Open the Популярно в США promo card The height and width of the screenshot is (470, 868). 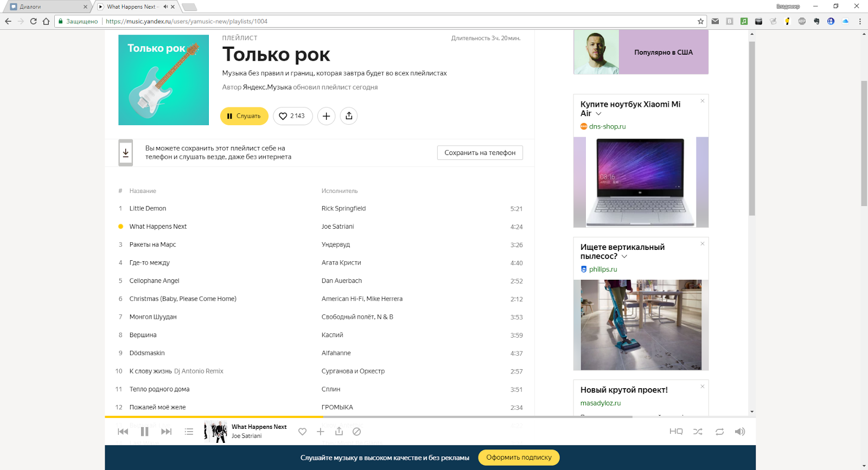pyautogui.click(x=641, y=52)
